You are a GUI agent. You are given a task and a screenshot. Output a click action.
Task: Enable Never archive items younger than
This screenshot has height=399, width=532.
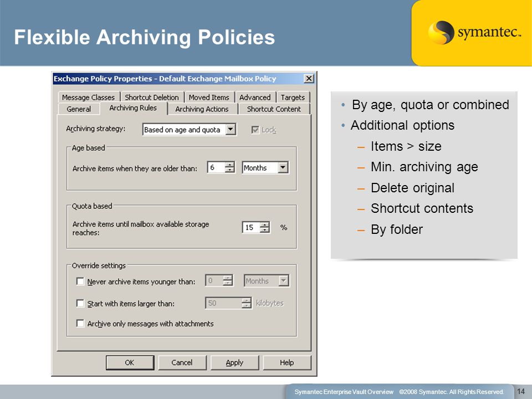[x=80, y=282]
